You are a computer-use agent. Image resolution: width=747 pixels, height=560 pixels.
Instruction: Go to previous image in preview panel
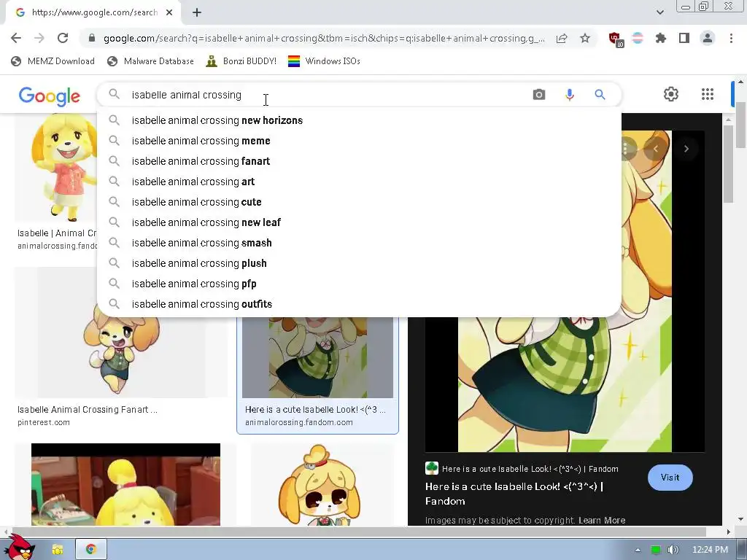(x=656, y=149)
